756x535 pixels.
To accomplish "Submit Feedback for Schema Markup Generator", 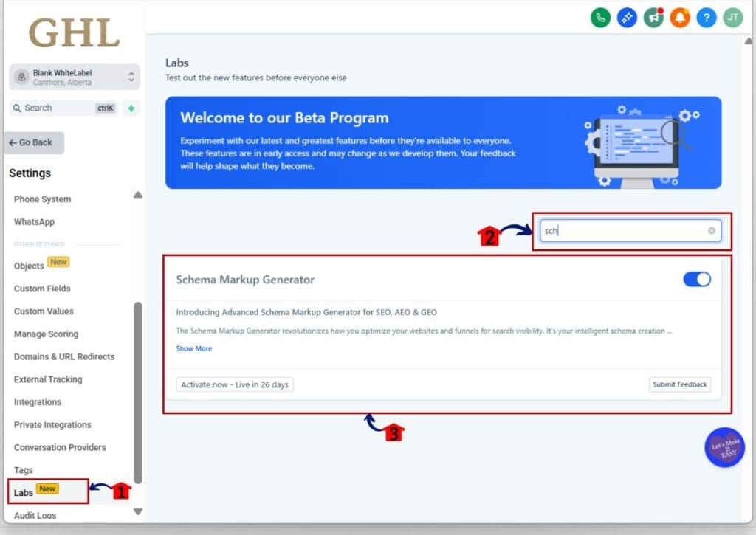I will pos(679,384).
